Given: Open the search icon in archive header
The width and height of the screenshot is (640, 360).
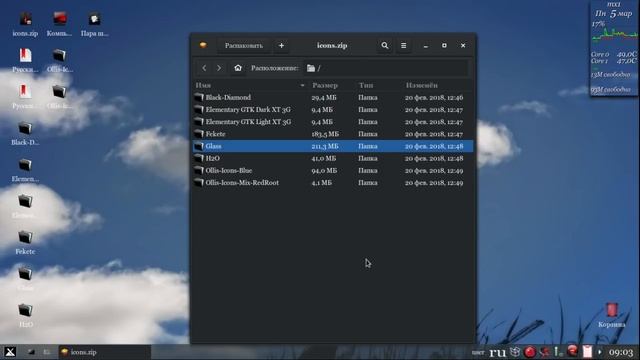Looking at the screenshot, I should point(384,45).
